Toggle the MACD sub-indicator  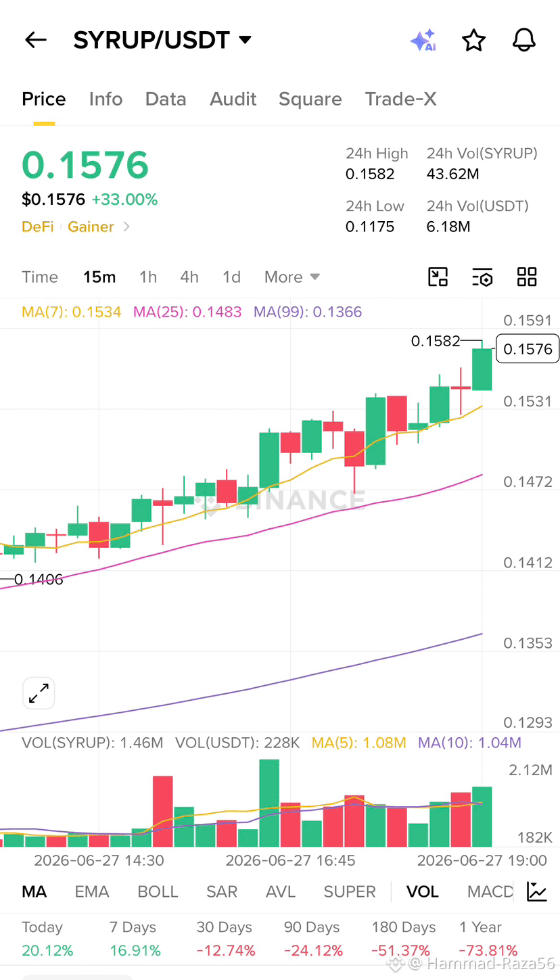coord(491,891)
